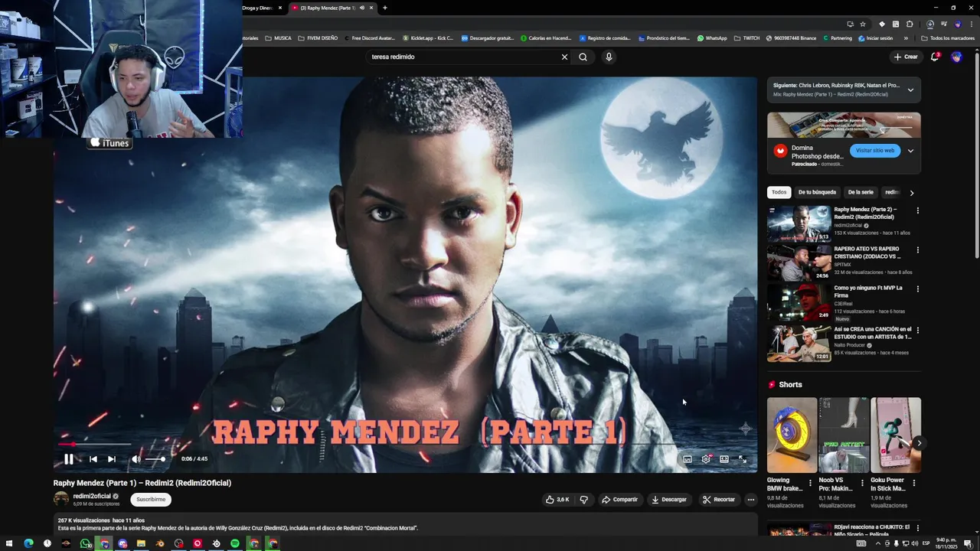
Task: Open Todos los marcadores folder
Action: pyautogui.click(x=948, y=38)
